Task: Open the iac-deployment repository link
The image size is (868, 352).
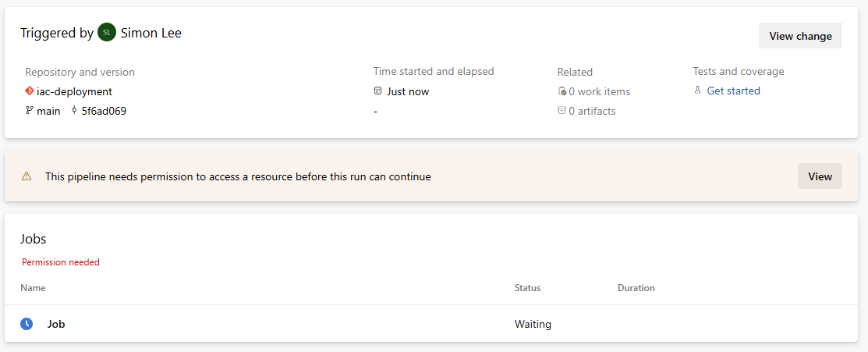Action: click(x=74, y=91)
